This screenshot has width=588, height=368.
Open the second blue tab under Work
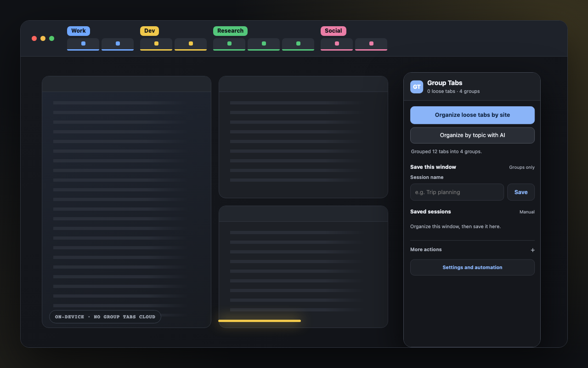click(x=118, y=44)
